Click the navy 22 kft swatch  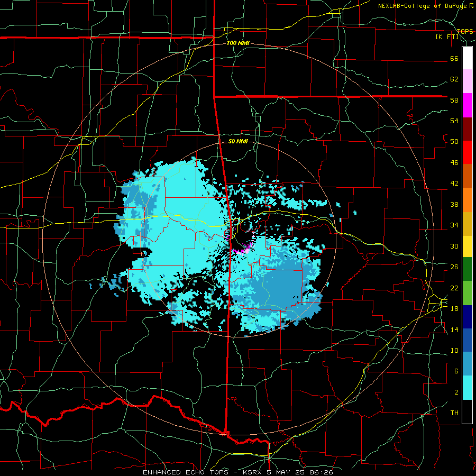pyautogui.click(x=467, y=317)
